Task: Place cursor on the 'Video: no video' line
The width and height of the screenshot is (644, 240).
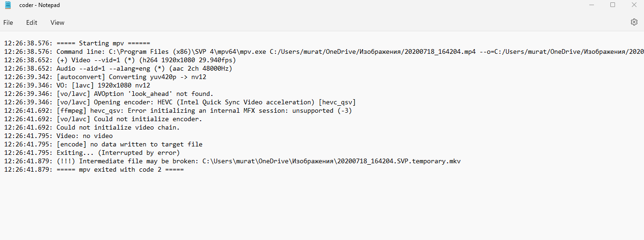Action: tap(84, 136)
